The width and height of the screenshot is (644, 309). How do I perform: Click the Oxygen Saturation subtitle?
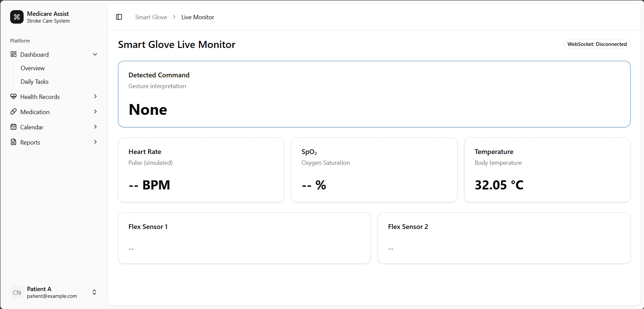pyautogui.click(x=325, y=163)
